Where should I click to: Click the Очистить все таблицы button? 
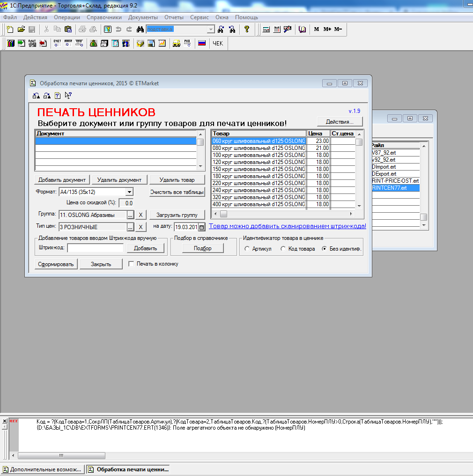tap(177, 192)
